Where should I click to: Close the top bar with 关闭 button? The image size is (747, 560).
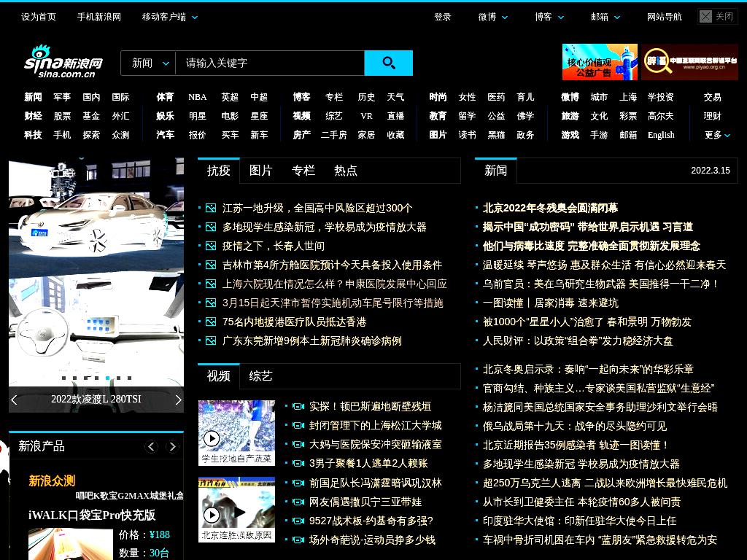717,17
